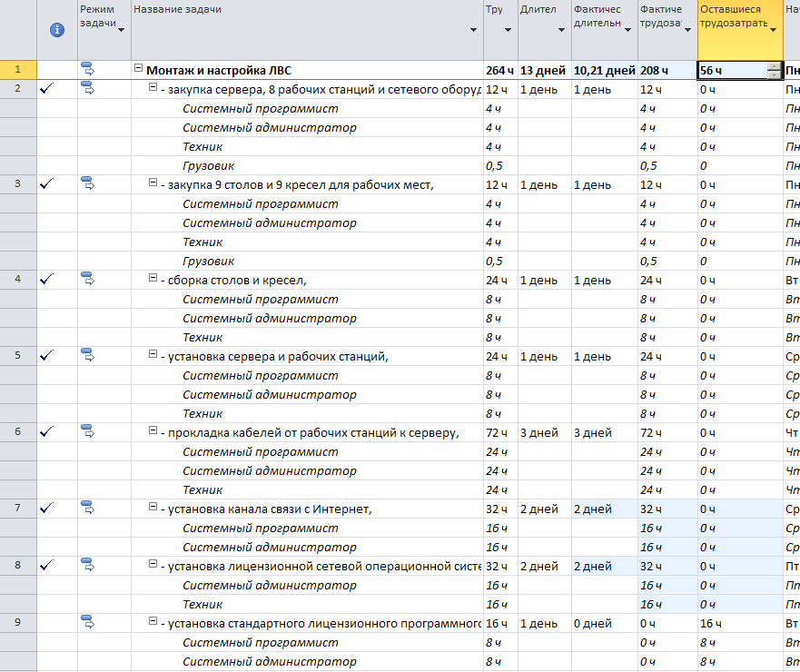Collapse task установка канала связи с Интернет
800x672 pixels.
click(x=153, y=507)
